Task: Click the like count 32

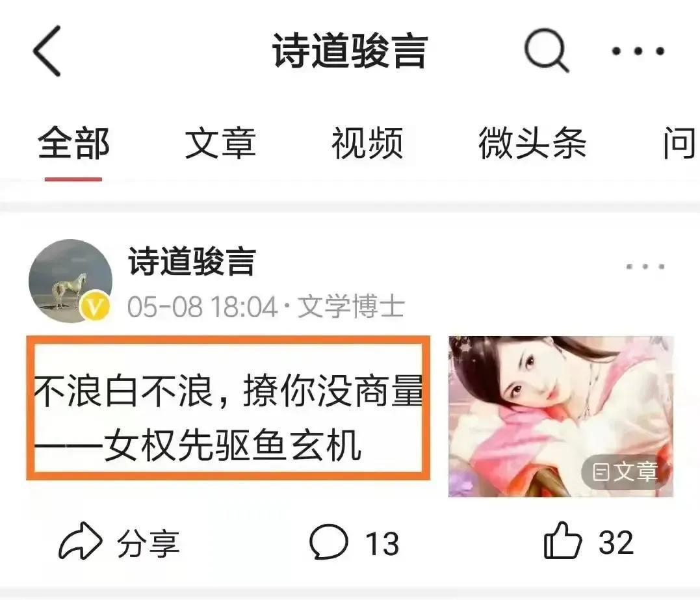Action: click(616, 542)
